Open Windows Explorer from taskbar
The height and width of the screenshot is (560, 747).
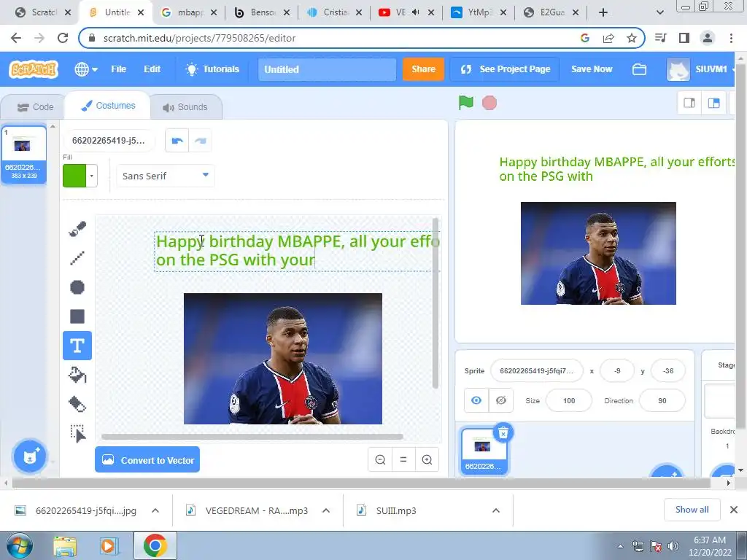pos(65,546)
